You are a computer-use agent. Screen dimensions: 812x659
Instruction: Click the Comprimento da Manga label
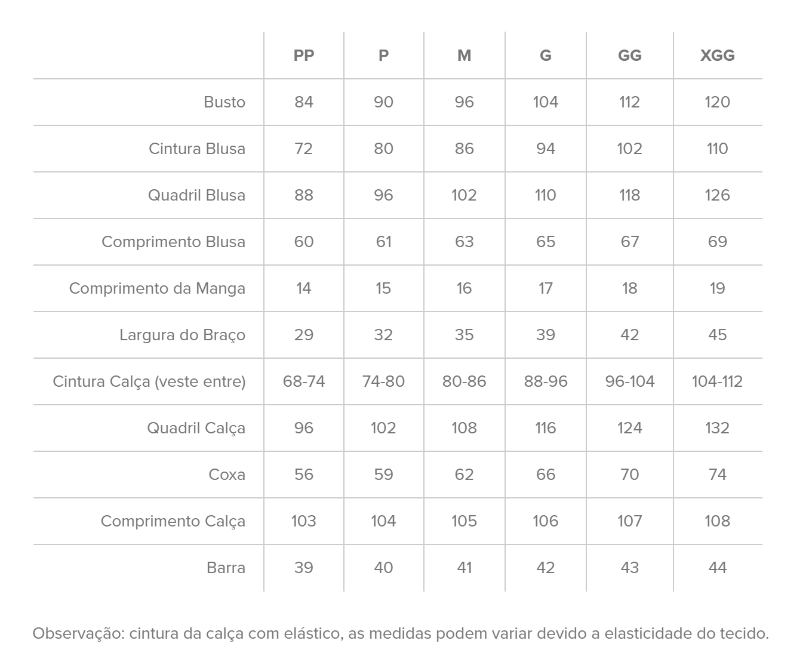tap(157, 288)
